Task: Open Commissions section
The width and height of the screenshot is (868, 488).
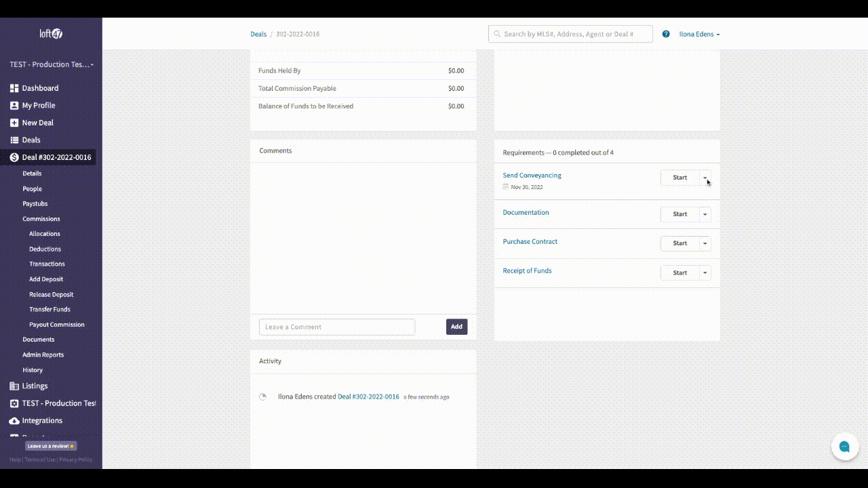Action: coord(41,219)
